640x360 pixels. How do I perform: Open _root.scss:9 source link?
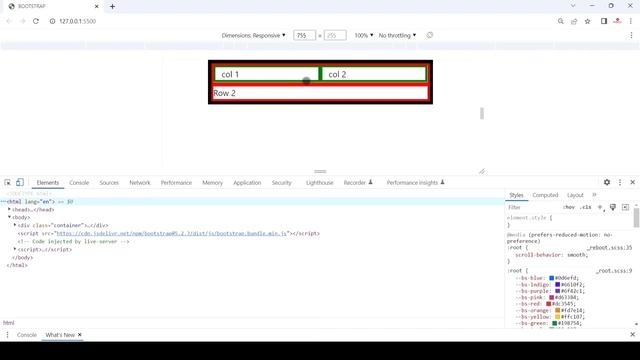click(614, 271)
